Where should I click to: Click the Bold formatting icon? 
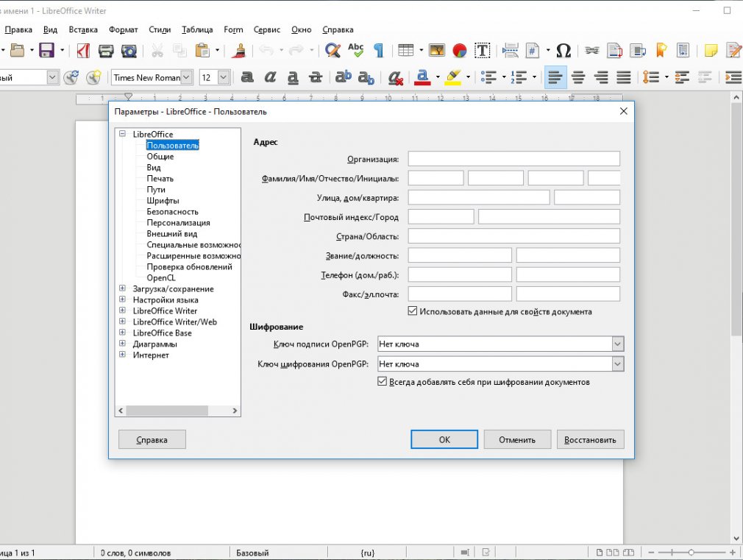click(247, 77)
